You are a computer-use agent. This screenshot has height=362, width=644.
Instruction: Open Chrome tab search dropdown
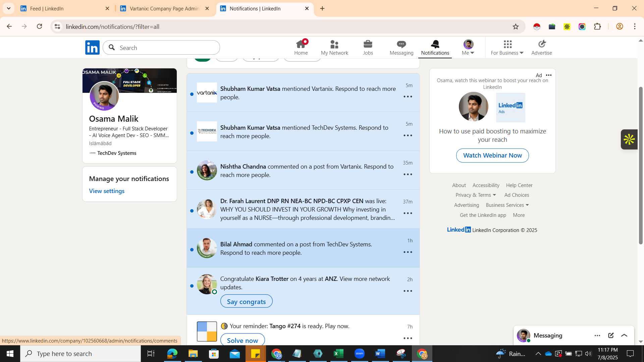tap(8, 8)
